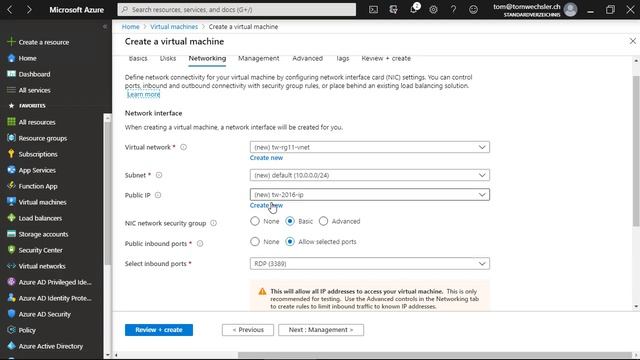This screenshot has width=640, height=360.
Task: Click the Previous button
Action: click(x=248, y=330)
